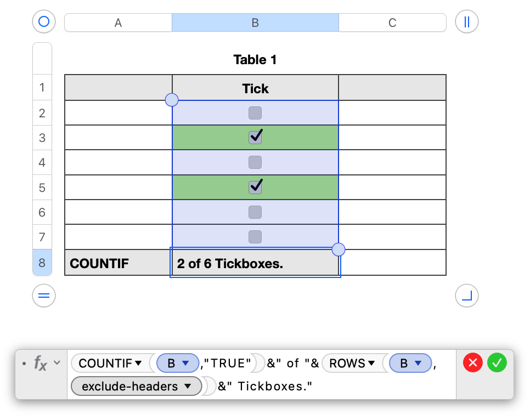This screenshot has width=530, height=420.
Task: Click the add column handle
Action: pyautogui.click(x=467, y=22)
